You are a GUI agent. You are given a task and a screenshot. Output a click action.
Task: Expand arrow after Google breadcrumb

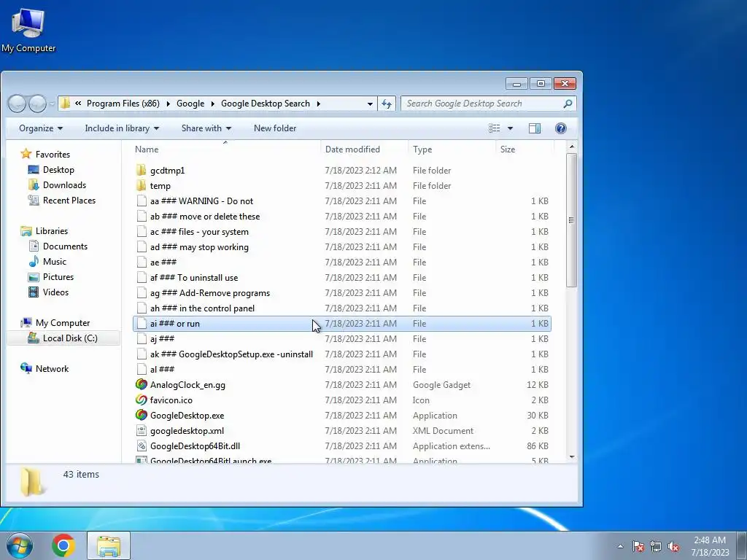212,104
